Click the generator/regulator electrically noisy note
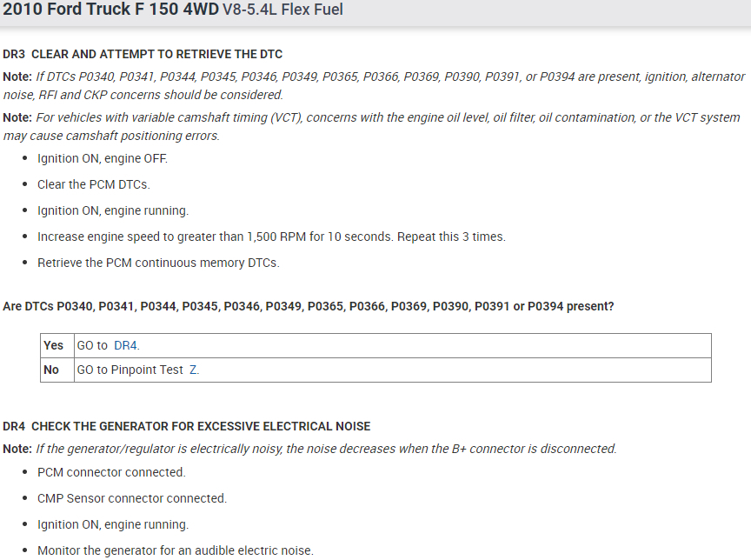751x560 pixels. [x=326, y=449]
